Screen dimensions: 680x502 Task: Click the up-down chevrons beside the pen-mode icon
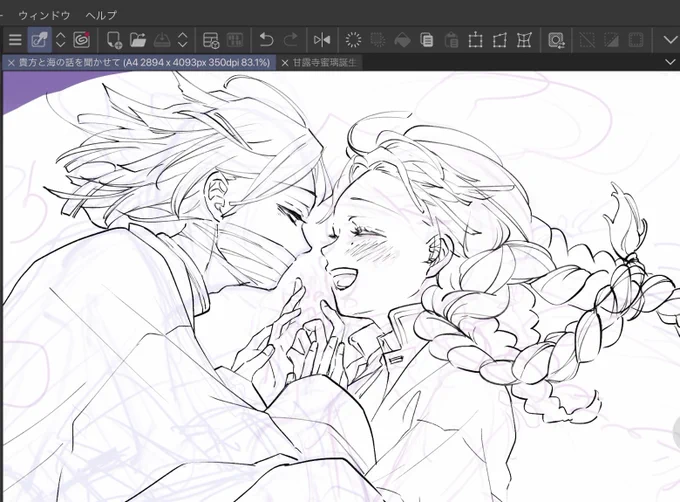[61, 40]
